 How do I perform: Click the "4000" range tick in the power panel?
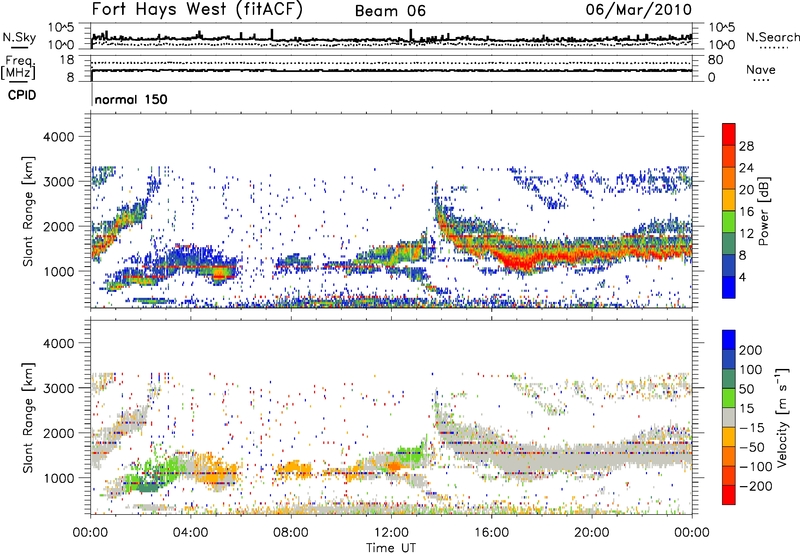tap(59, 137)
